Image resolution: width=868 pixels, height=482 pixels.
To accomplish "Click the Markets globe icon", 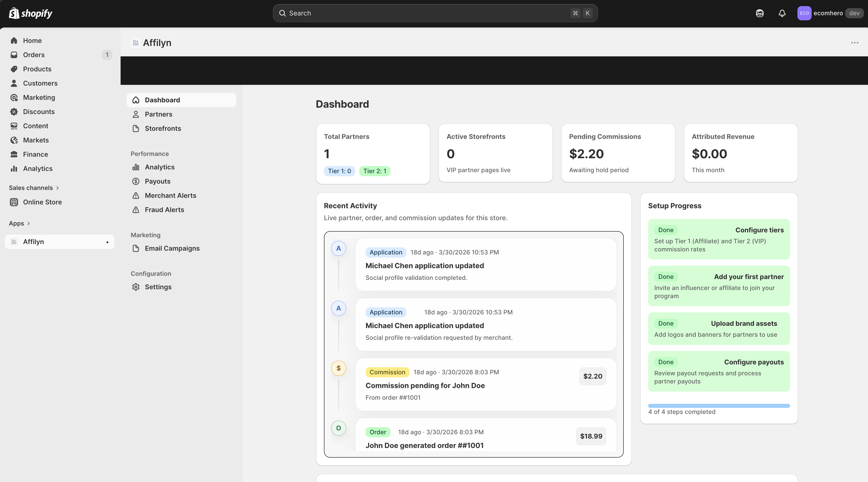I will pos(14,140).
